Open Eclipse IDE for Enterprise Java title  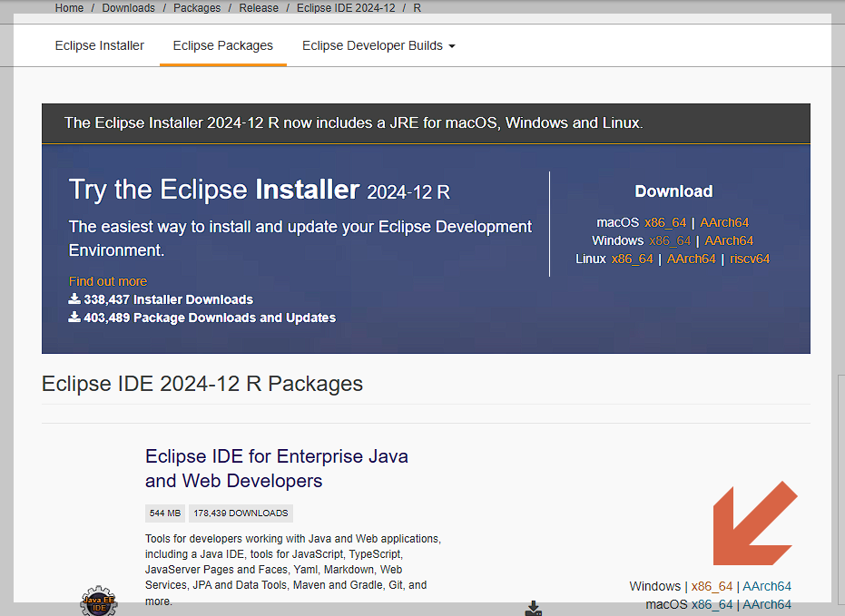tap(277, 468)
